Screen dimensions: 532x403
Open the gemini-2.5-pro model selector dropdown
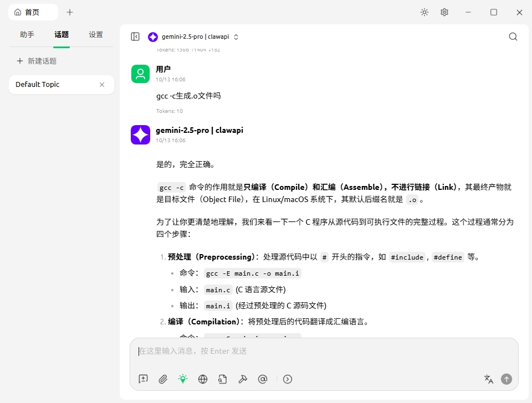(x=193, y=37)
